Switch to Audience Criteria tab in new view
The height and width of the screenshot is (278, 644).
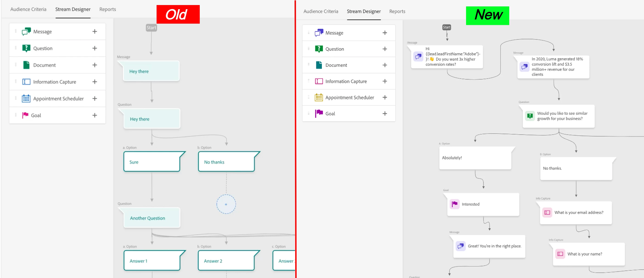(321, 11)
